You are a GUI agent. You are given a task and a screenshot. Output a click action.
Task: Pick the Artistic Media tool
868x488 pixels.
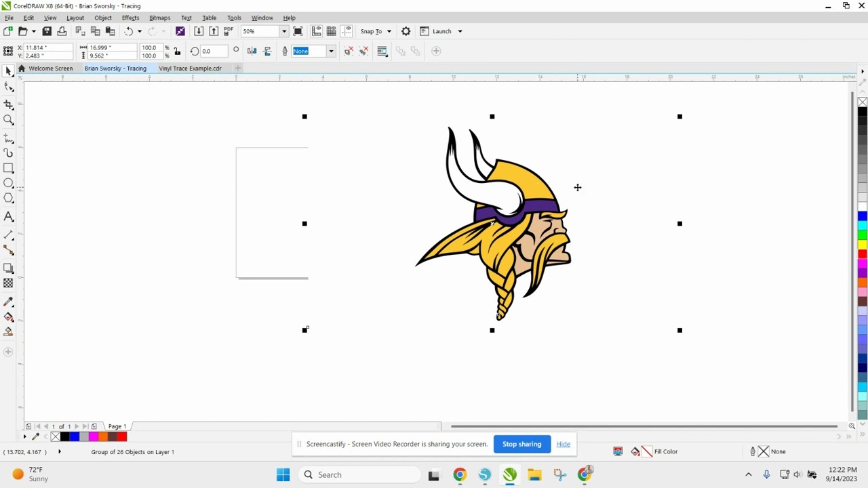(x=8, y=153)
